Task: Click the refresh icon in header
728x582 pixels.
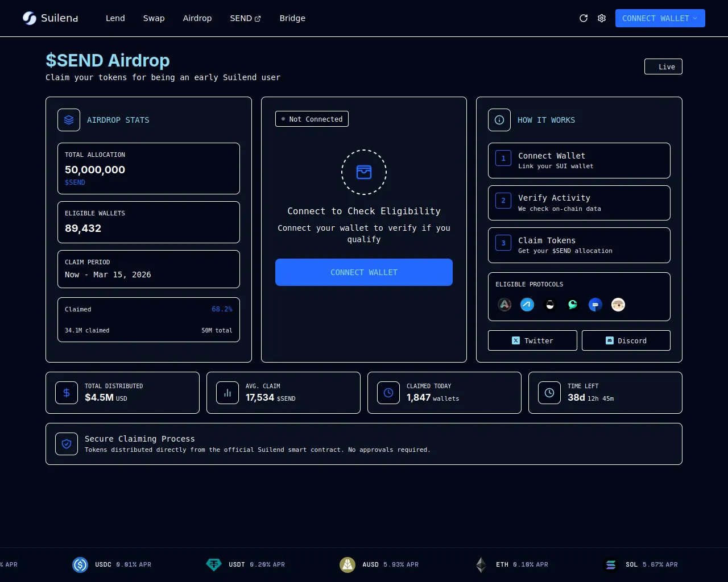Action: click(x=584, y=18)
